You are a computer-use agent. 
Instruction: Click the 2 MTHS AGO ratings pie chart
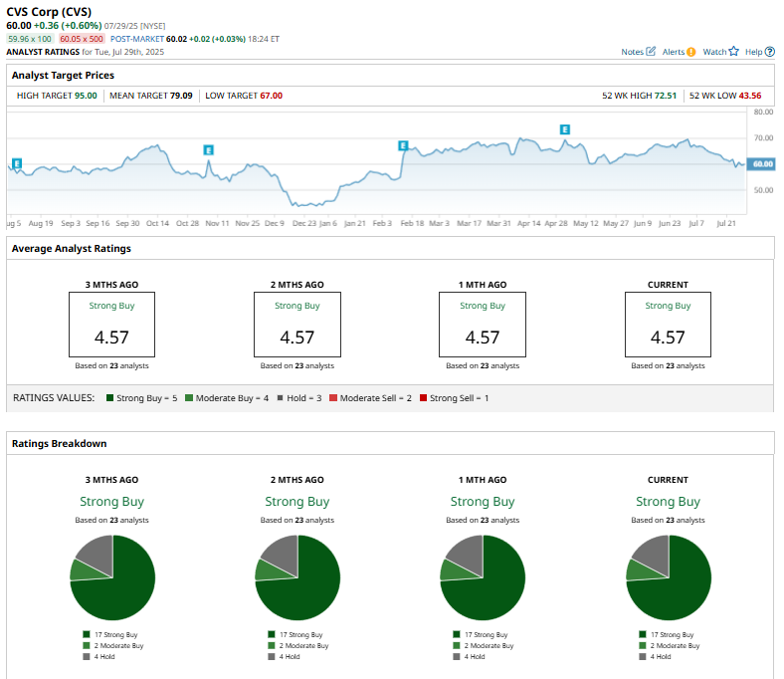297,577
